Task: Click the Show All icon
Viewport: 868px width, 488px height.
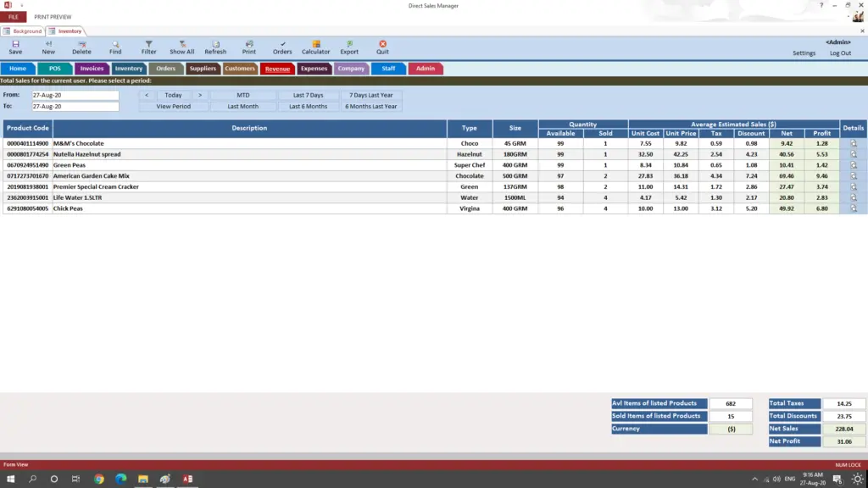Action: [181, 46]
